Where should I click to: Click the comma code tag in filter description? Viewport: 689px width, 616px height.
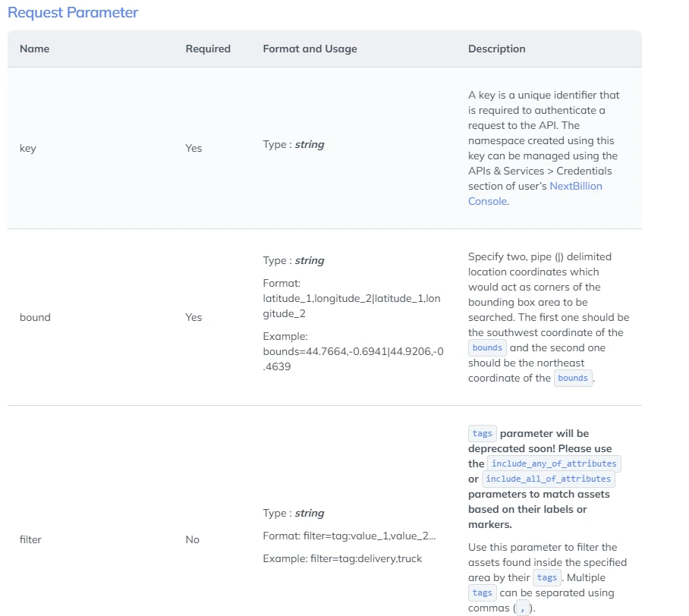522,608
